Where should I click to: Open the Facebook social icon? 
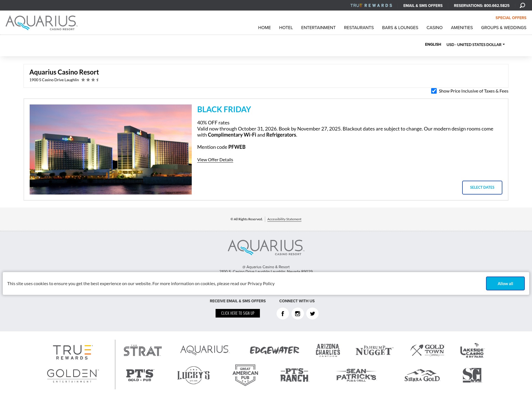[283, 313]
